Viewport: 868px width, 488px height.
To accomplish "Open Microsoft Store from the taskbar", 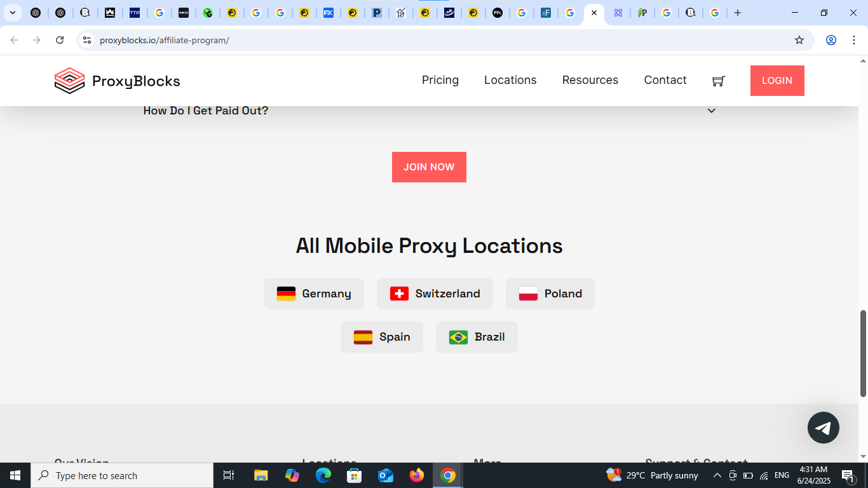I will 355,475.
